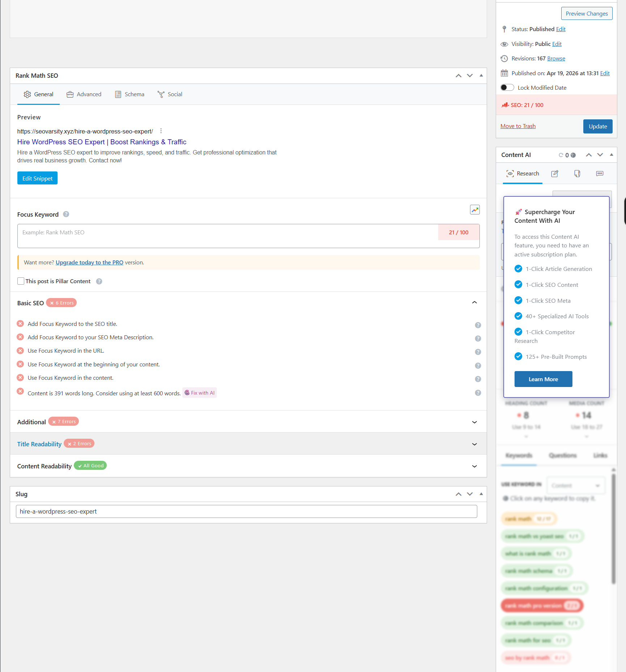Image resolution: width=626 pixels, height=672 pixels.
Task: Open the Content AI chat tab icon
Action: click(x=600, y=174)
